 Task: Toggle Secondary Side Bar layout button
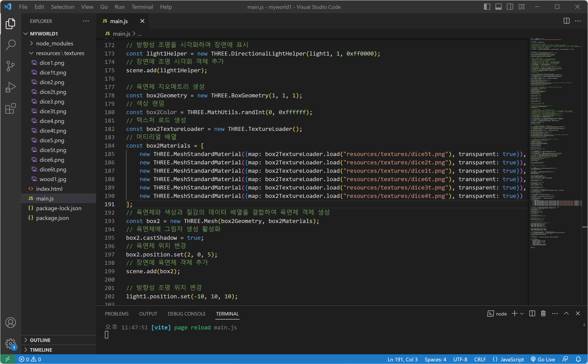pos(510,7)
